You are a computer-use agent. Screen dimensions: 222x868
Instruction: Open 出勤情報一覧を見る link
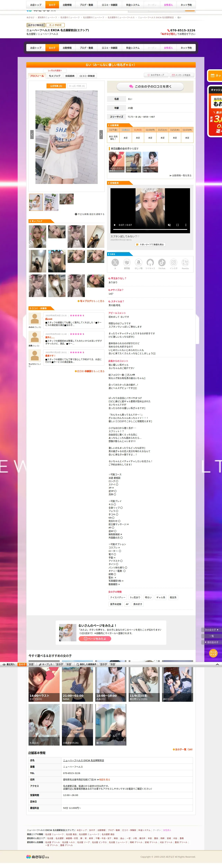pos(180,176)
